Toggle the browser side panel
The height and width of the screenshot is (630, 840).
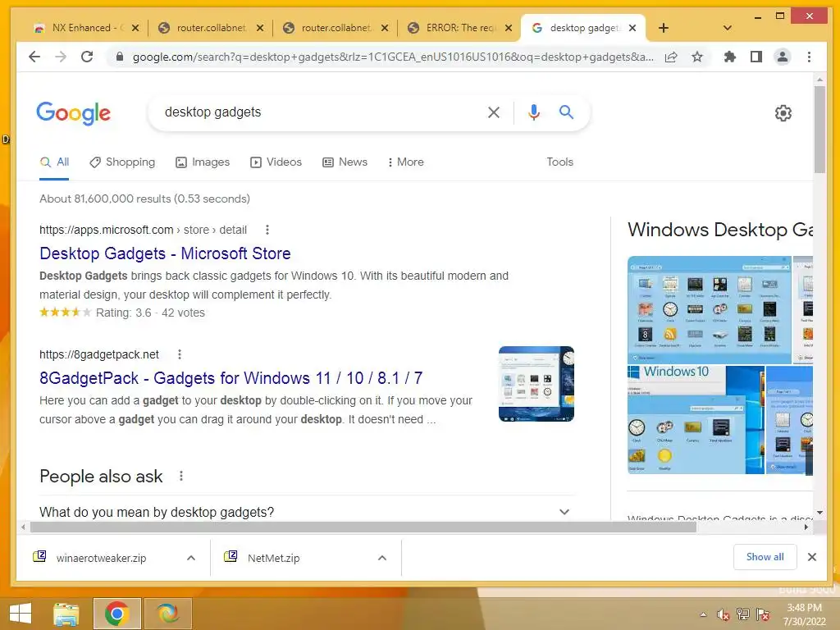tap(756, 57)
